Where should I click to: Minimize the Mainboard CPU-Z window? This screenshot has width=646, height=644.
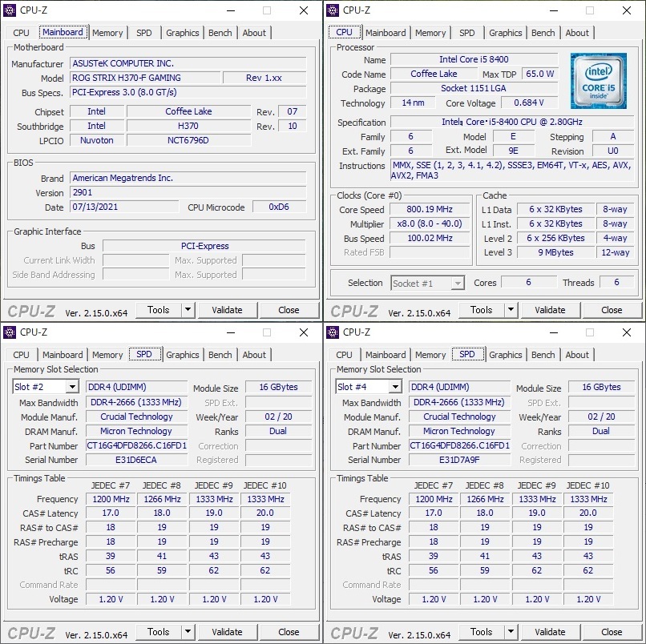[231, 10]
